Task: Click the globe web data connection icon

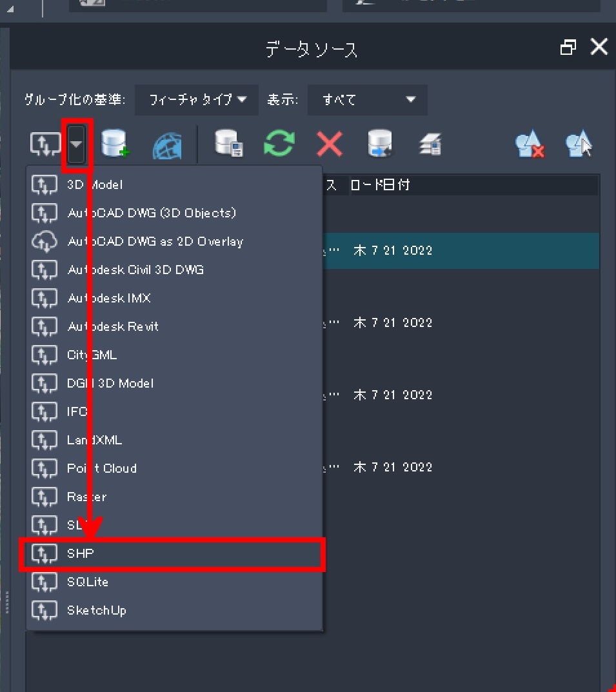Action: [x=167, y=145]
